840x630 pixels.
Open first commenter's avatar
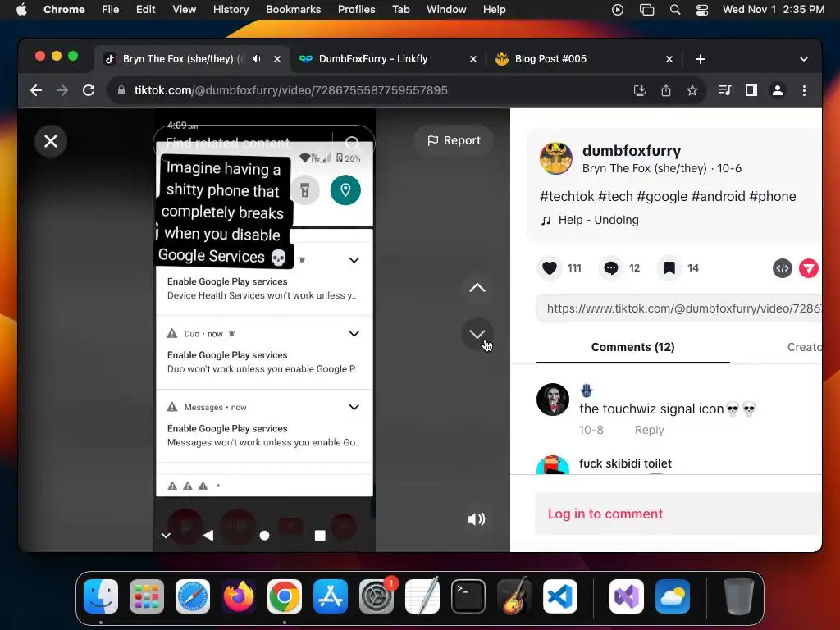(552, 399)
